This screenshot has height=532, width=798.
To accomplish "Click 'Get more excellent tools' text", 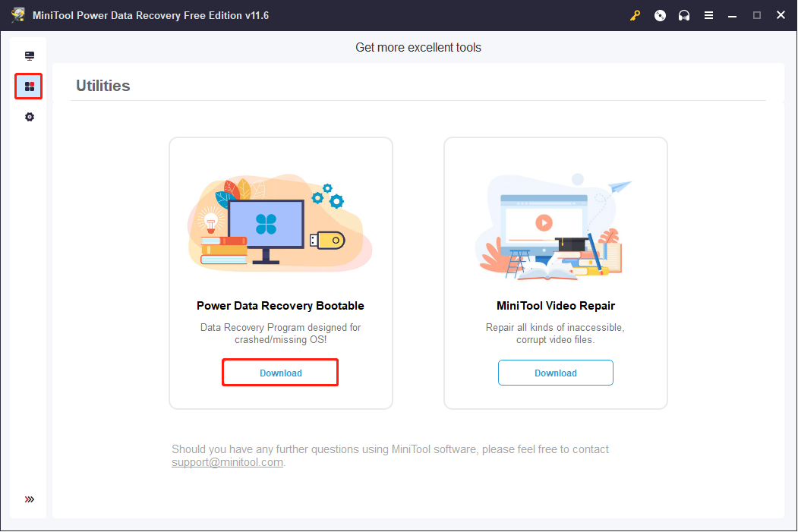I will tap(418, 47).
